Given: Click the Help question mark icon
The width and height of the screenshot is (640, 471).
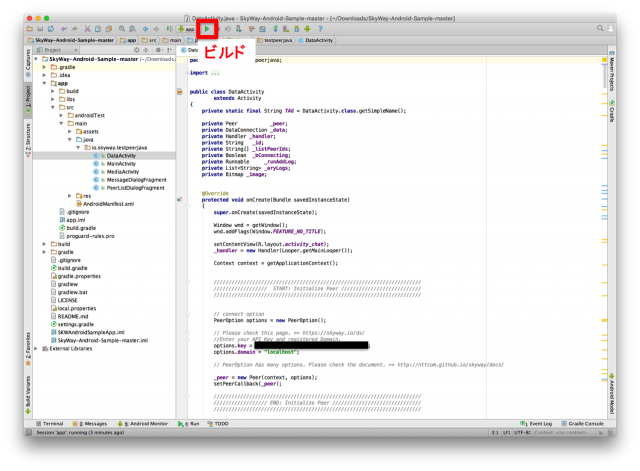Looking at the screenshot, I should 320,29.
